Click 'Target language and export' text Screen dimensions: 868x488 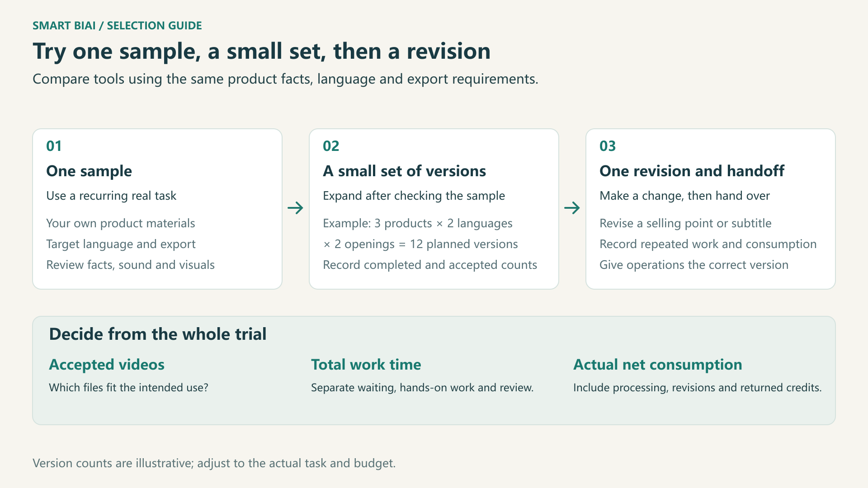click(x=121, y=244)
